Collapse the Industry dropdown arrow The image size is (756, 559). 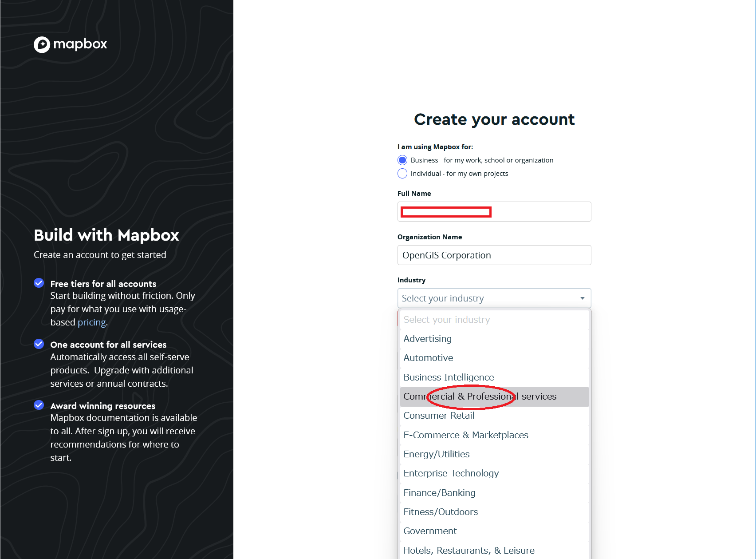point(582,298)
